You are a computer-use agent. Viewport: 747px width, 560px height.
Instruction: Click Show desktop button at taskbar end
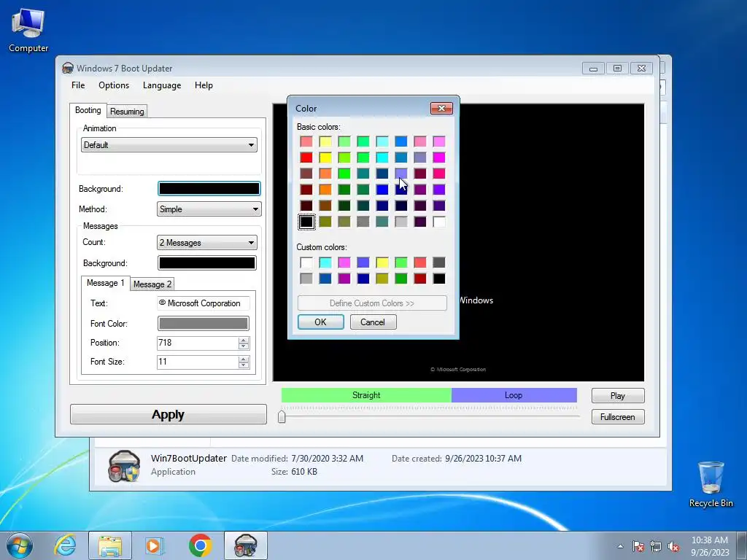pyautogui.click(x=742, y=545)
